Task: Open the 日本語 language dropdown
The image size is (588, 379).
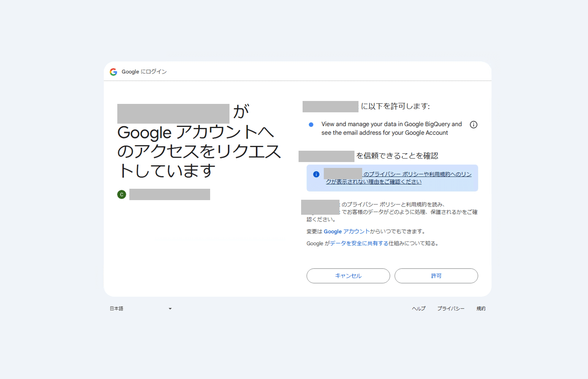Action: (141, 309)
